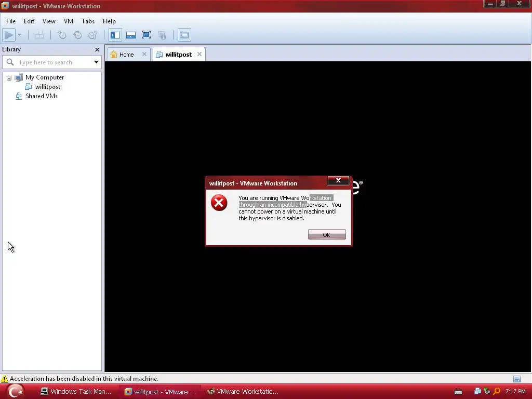The image size is (532, 399).
Task: Open the Tabs menu
Action: [x=88, y=21]
